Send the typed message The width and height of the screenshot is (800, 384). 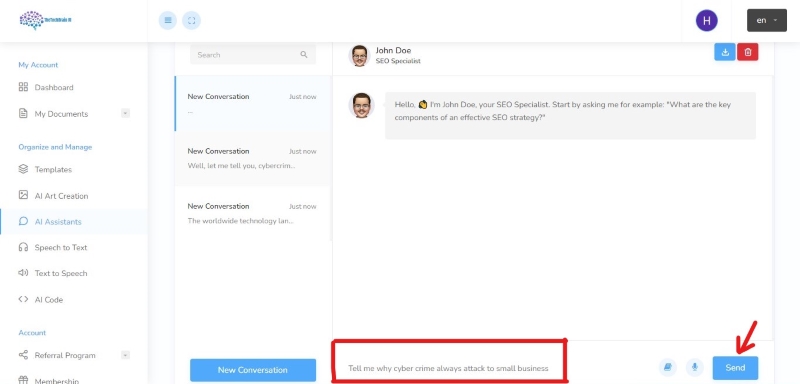coord(735,368)
